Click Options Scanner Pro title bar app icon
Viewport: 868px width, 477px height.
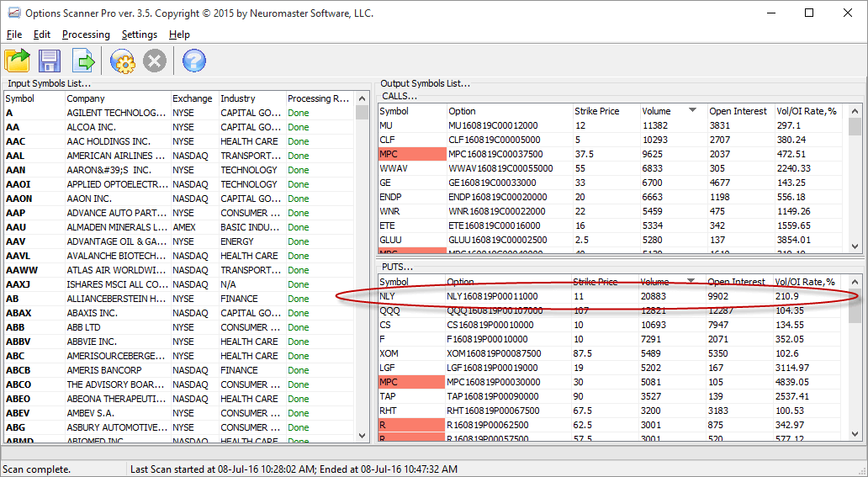click(13, 12)
